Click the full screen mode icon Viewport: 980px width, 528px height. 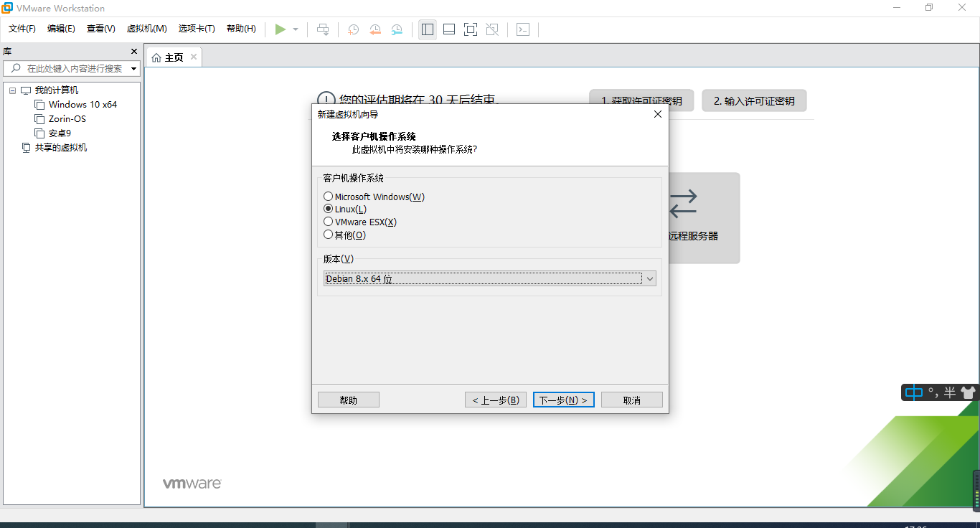471,29
